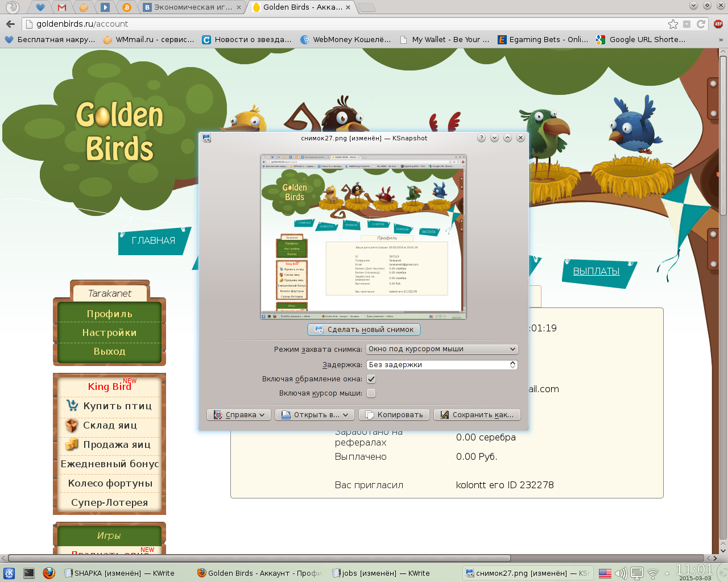Click the cart icon beside Купить птиц
The height and width of the screenshot is (582, 728).
click(x=72, y=405)
